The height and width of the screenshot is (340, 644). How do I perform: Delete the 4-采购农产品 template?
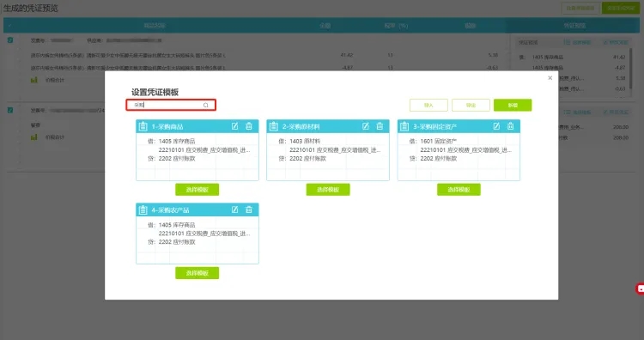pos(249,209)
